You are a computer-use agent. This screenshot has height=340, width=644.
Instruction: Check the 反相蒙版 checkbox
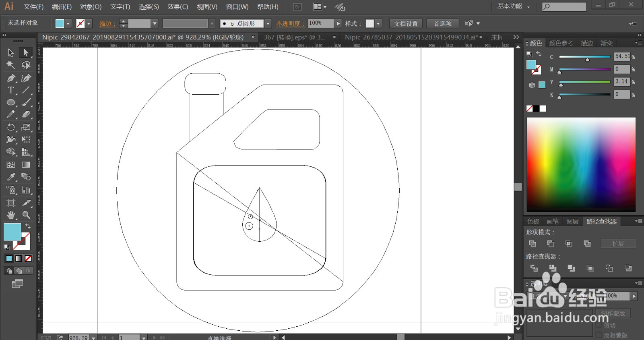pos(599,335)
